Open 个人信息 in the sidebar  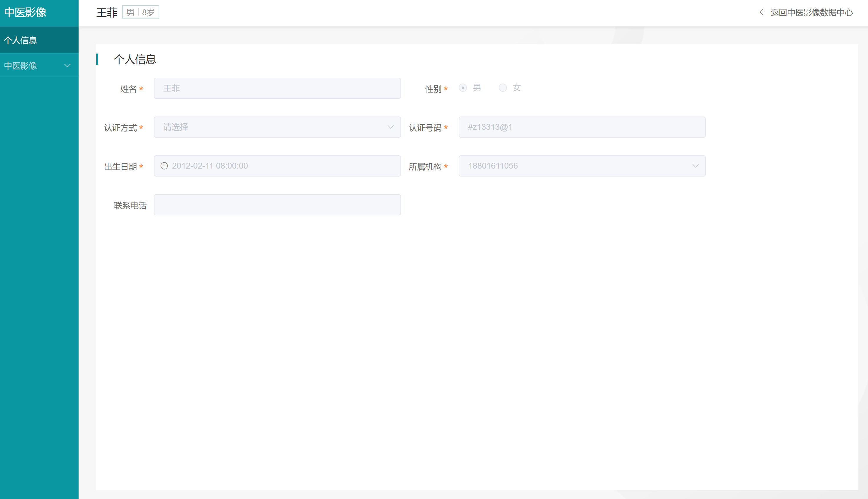(21, 40)
